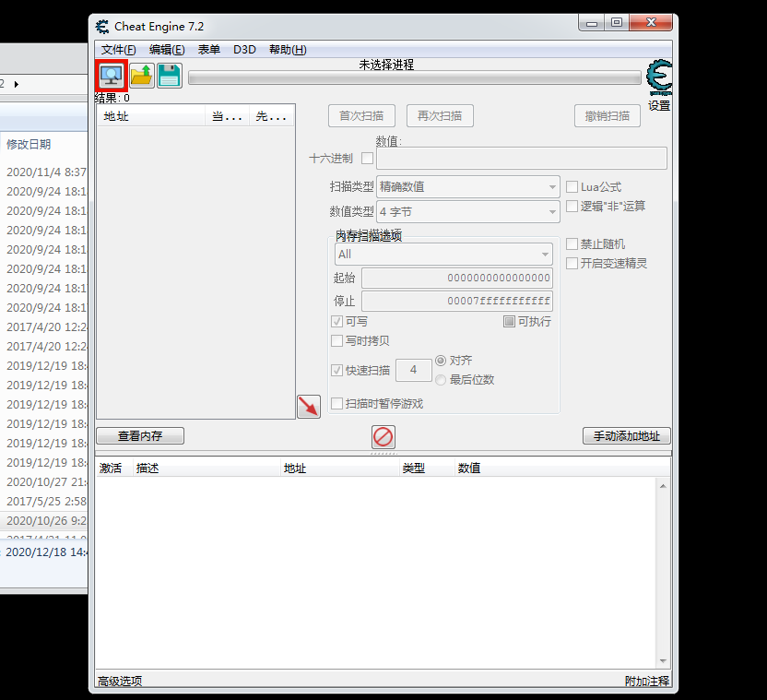Open settings via Cheat Engine logo
The image size is (767, 700).
[659, 77]
